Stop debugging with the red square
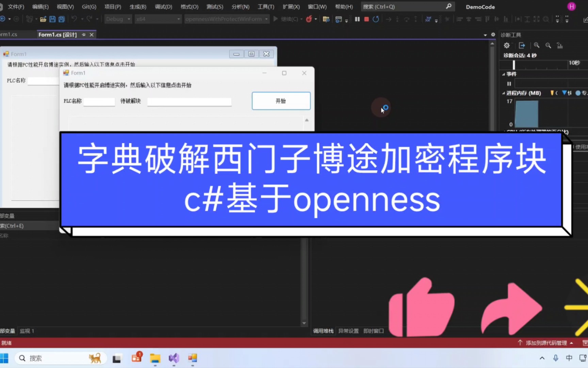588x368 pixels. point(366,19)
